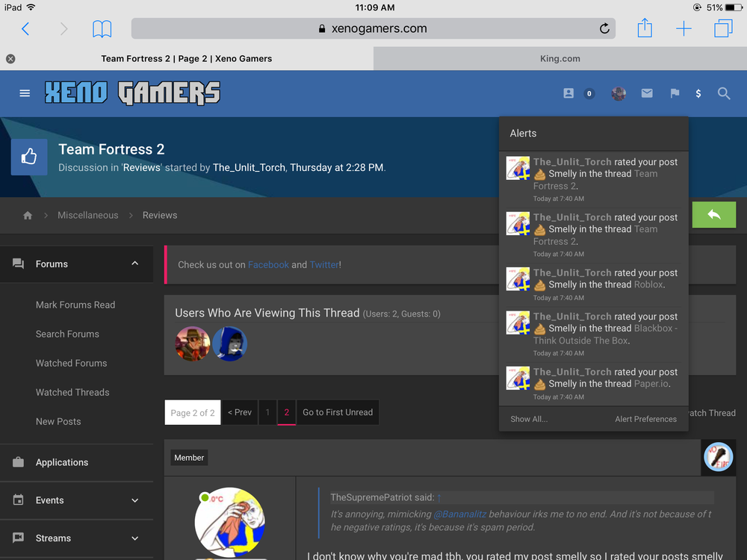
Task: Open the 'Reviews' forum link in thread header
Action: 141,167
